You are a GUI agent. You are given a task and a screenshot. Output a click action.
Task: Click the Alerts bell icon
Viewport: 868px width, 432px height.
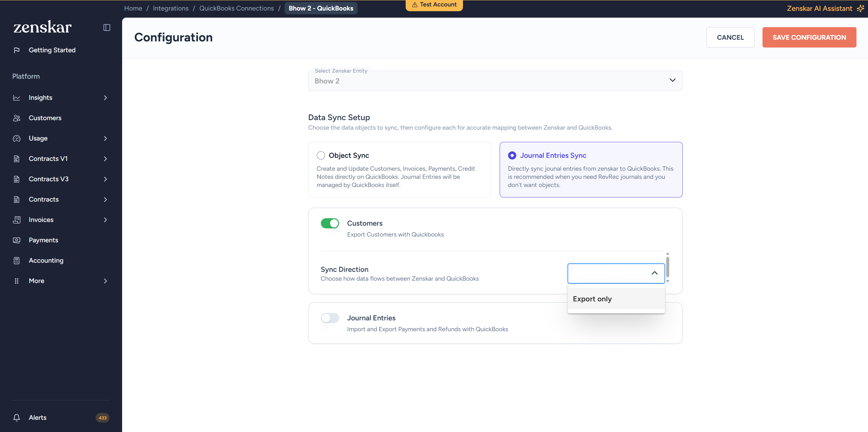pyautogui.click(x=17, y=418)
